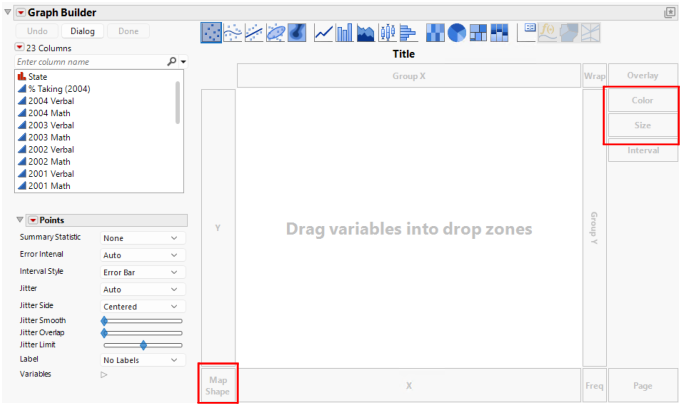Screen dimensions: 681x405
Task: Open the Jitter Side dropdown
Action: [142, 306]
